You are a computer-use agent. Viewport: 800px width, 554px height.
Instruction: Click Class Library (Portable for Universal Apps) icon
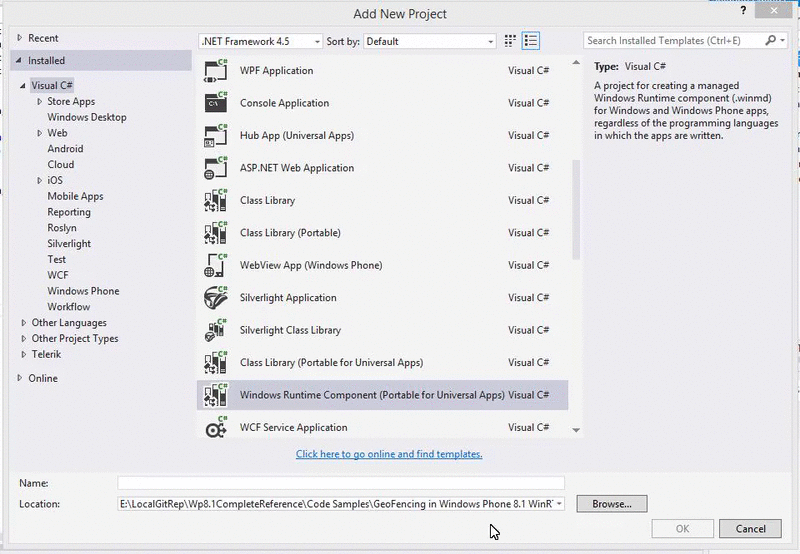click(x=215, y=363)
